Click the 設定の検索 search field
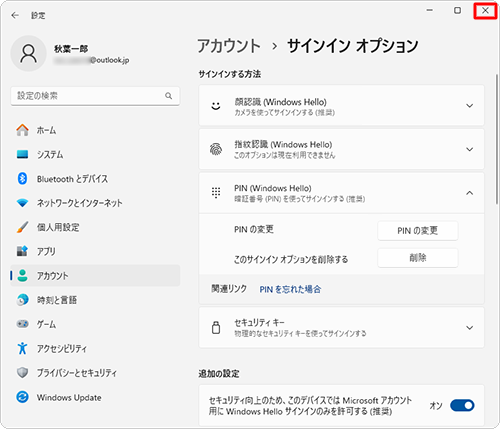The height and width of the screenshot is (429, 500). click(x=95, y=96)
